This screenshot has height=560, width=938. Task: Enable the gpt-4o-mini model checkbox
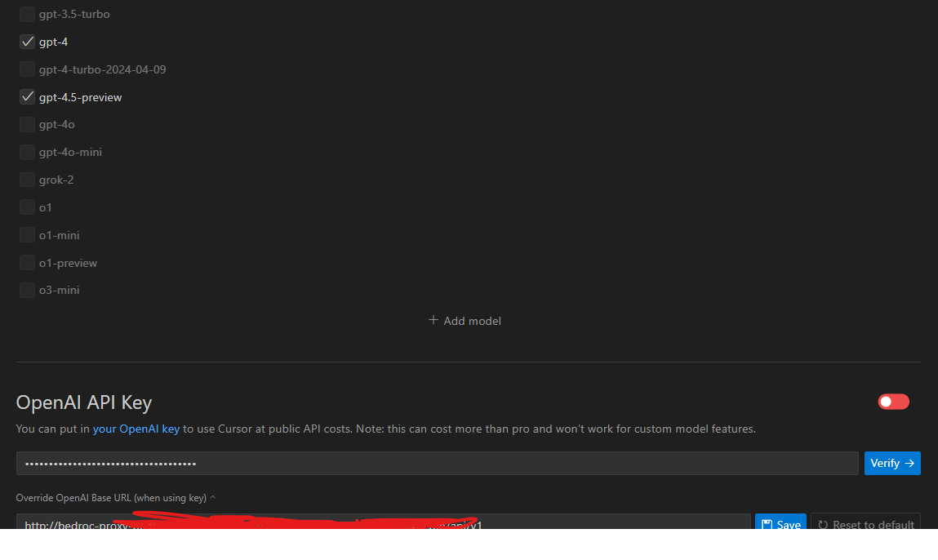click(x=27, y=152)
